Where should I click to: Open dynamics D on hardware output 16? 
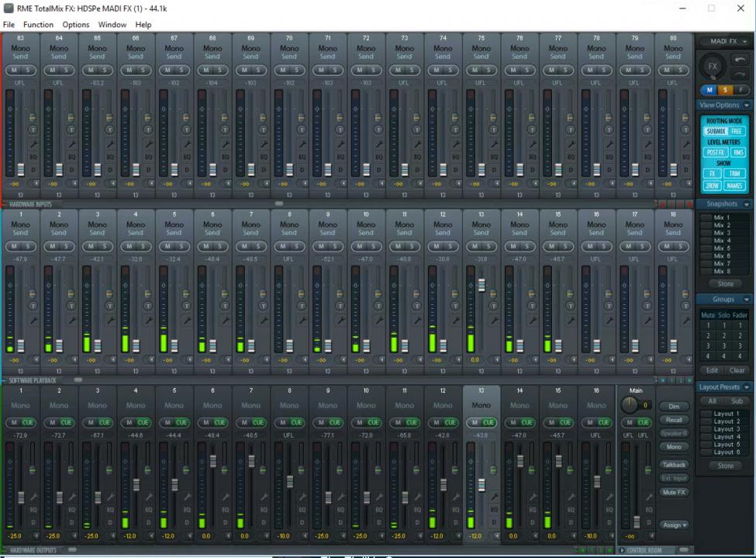[x=609, y=523]
